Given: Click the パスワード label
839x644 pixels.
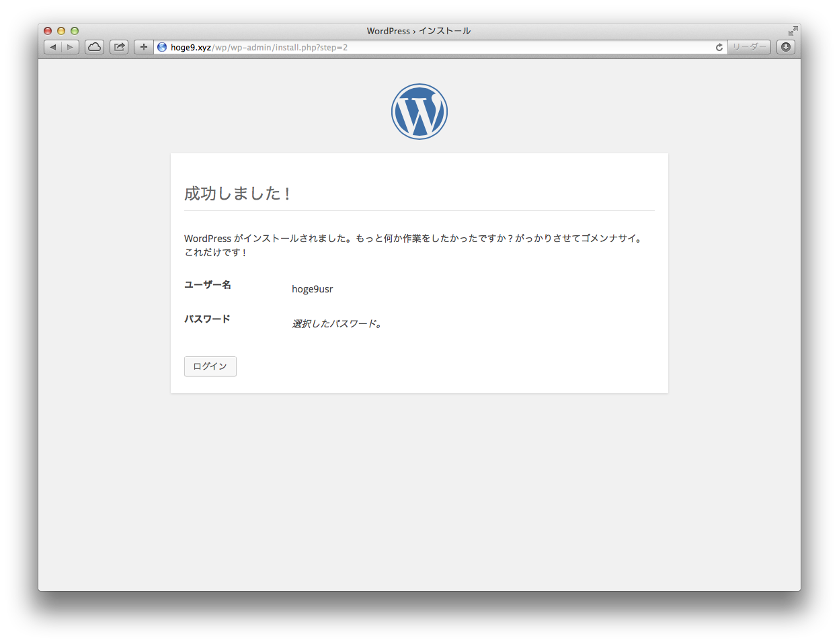Looking at the screenshot, I should click(207, 319).
